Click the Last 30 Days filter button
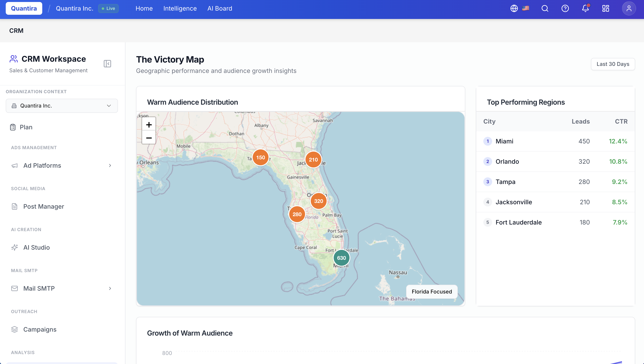Screen dimensions: 644x364 pyautogui.click(x=613, y=64)
